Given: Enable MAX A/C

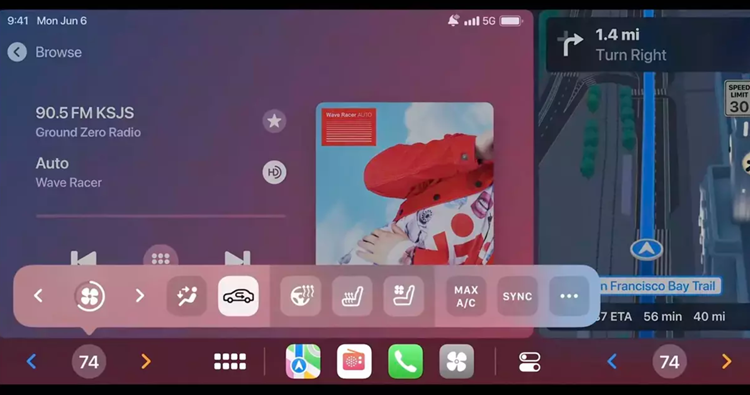Looking at the screenshot, I should (x=466, y=296).
